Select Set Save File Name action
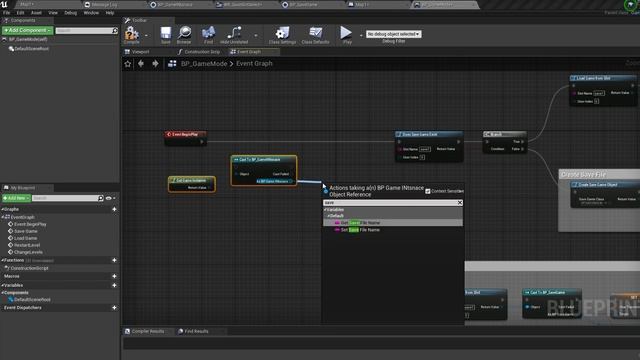Image resolution: width=640 pixels, height=360 pixels. 393,230
